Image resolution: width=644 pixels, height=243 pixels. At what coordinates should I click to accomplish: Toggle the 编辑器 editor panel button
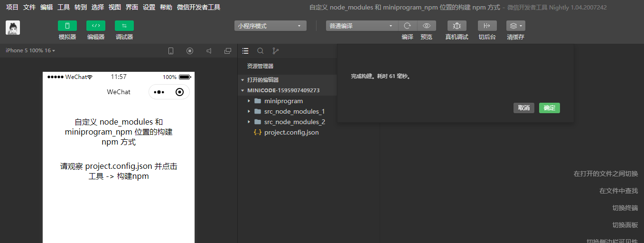[96, 26]
